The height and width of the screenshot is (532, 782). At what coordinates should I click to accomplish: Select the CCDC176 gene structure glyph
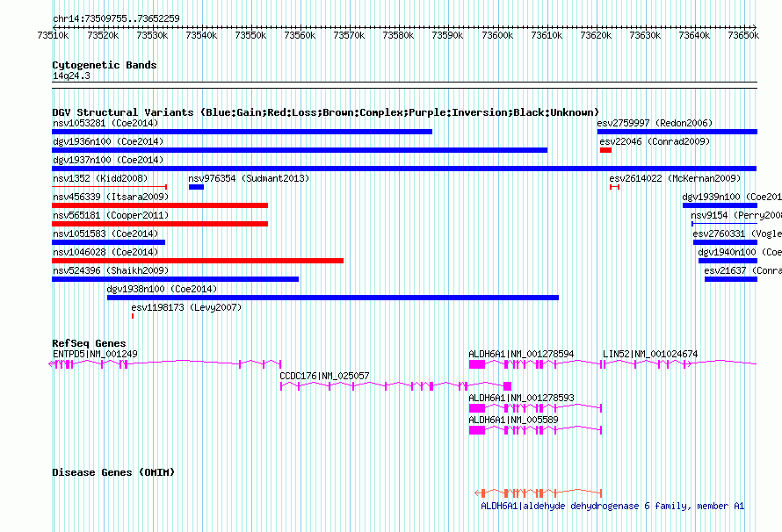[x=395, y=386]
